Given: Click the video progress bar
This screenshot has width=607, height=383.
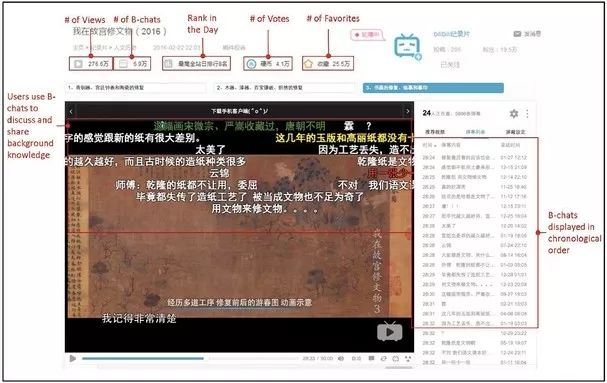Looking at the screenshot, I should (x=190, y=359).
